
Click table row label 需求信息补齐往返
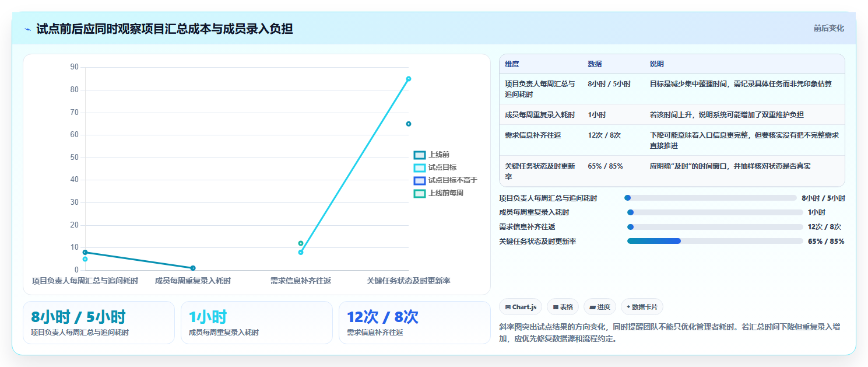coord(533,135)
